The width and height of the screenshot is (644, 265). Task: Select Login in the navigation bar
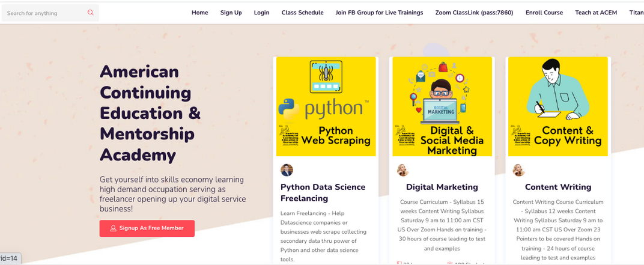click(x=261, y=13)
